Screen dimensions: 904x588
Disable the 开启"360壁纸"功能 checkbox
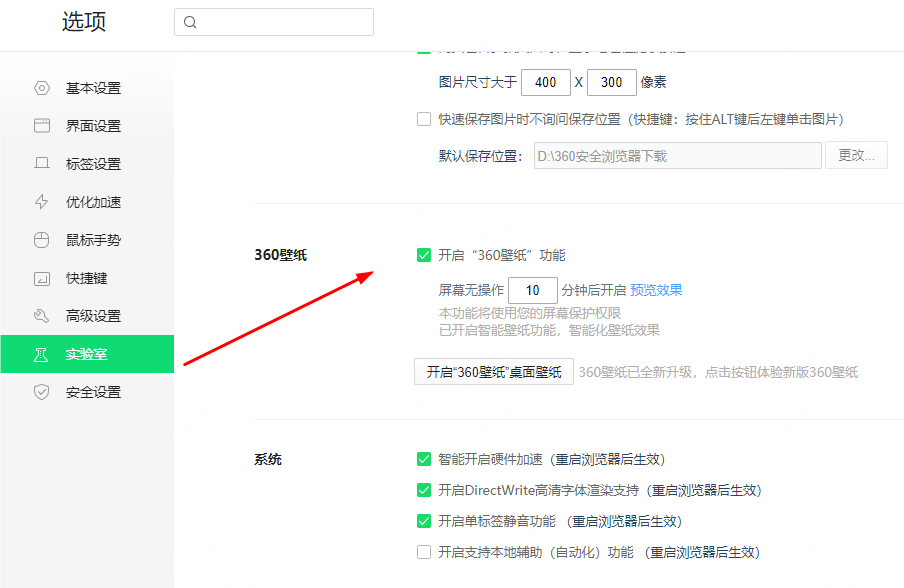pyautogui.click(x=424, y=255)
